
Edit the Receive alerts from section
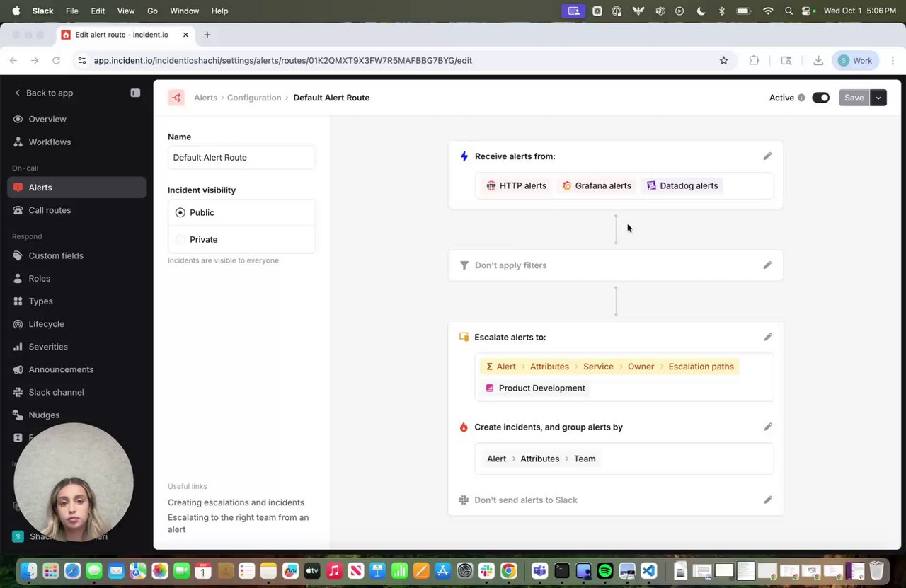(x=767, y=156)
